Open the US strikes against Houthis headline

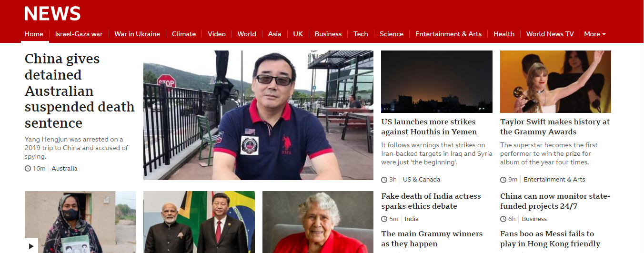coord(429,127)
